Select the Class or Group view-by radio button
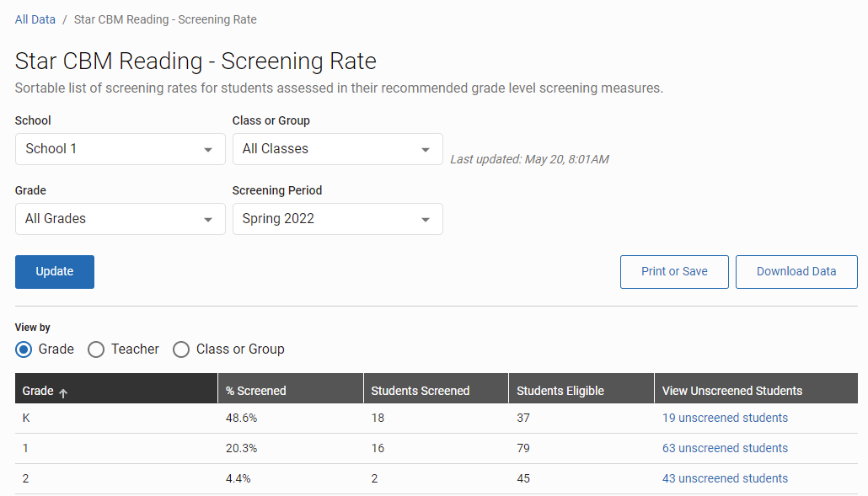Screen dimensions: 868x496 point(181,349)
